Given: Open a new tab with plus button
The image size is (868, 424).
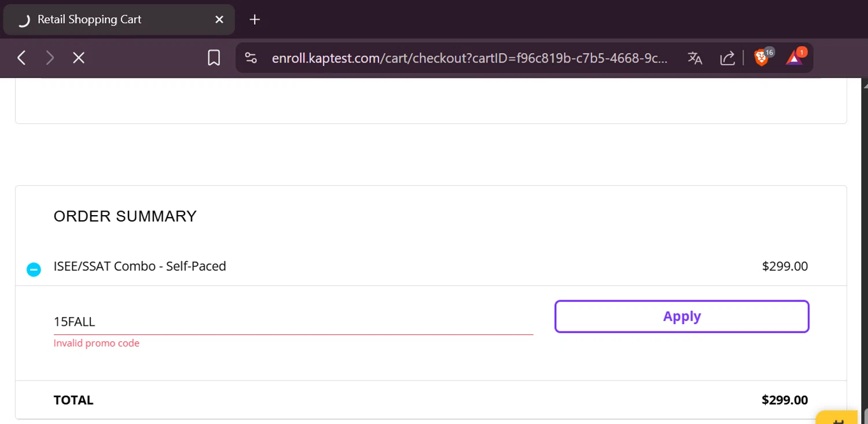Looking at the screenshot, I should (x=255, y=20).
